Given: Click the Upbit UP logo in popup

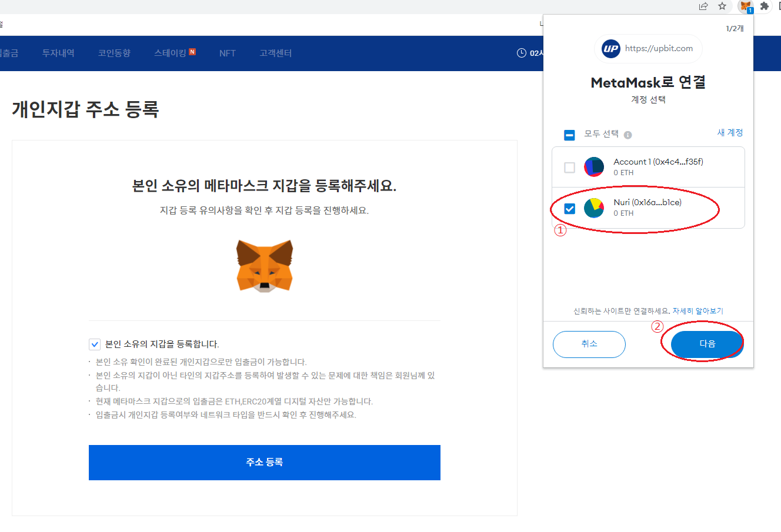Looking at the screenshot, I should pos(611,49).
